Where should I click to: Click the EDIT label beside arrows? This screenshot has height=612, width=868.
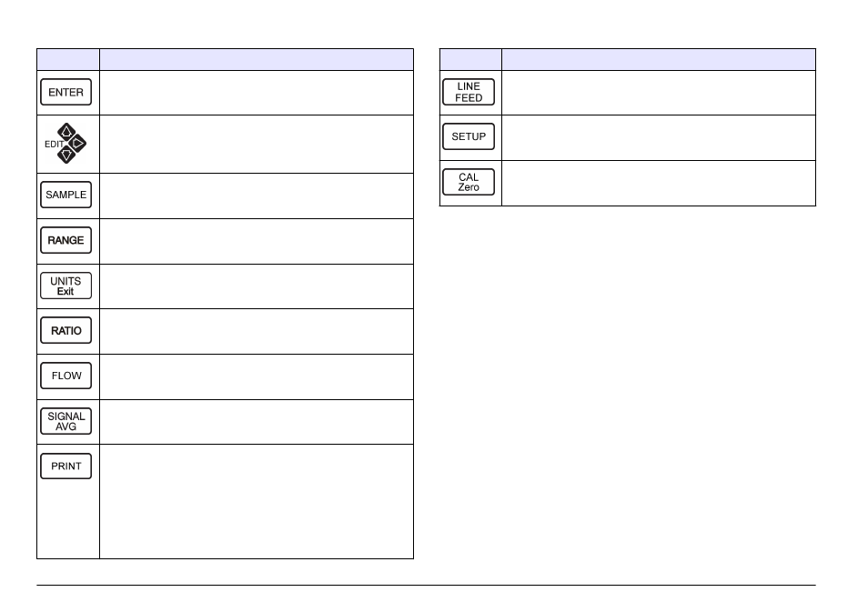pos(54,144)
